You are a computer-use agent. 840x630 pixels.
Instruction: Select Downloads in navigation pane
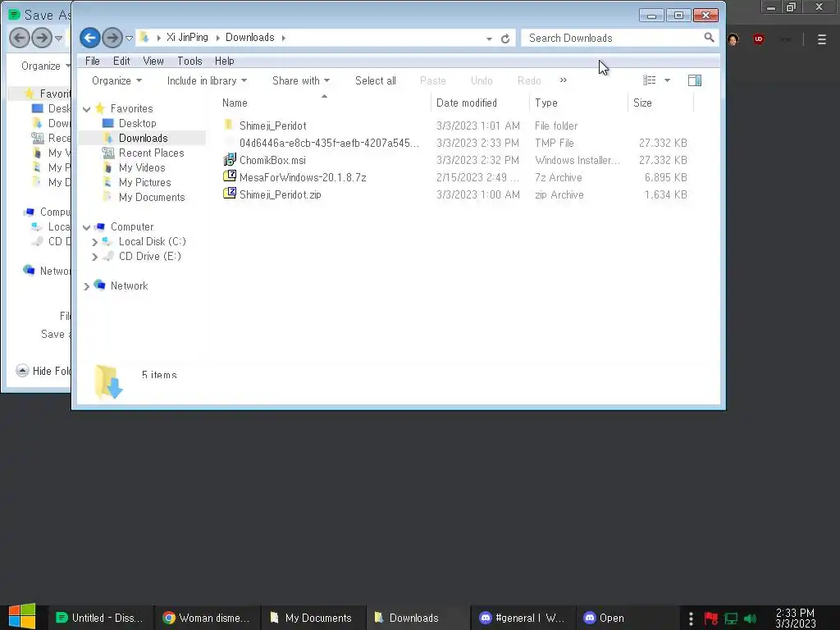[143, 138]
